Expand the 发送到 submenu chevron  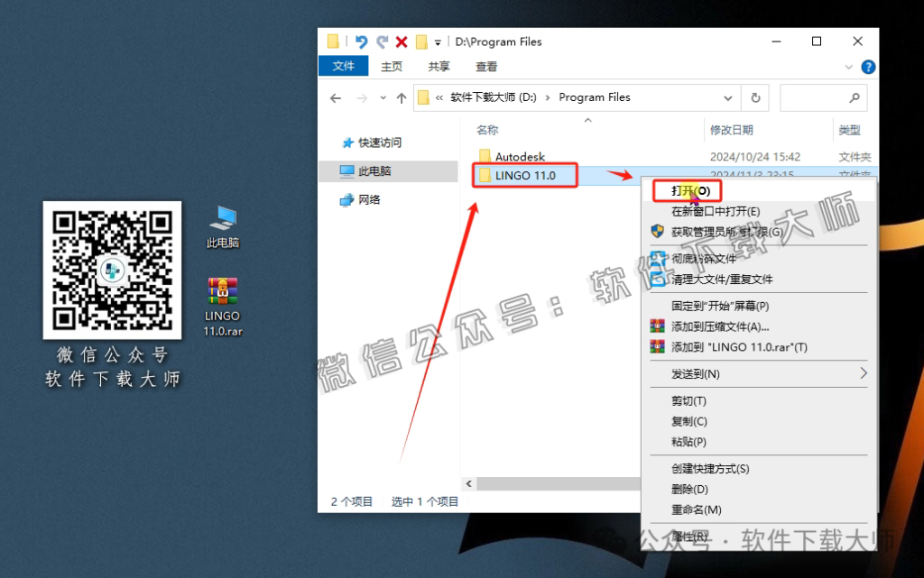pos(863,372)
